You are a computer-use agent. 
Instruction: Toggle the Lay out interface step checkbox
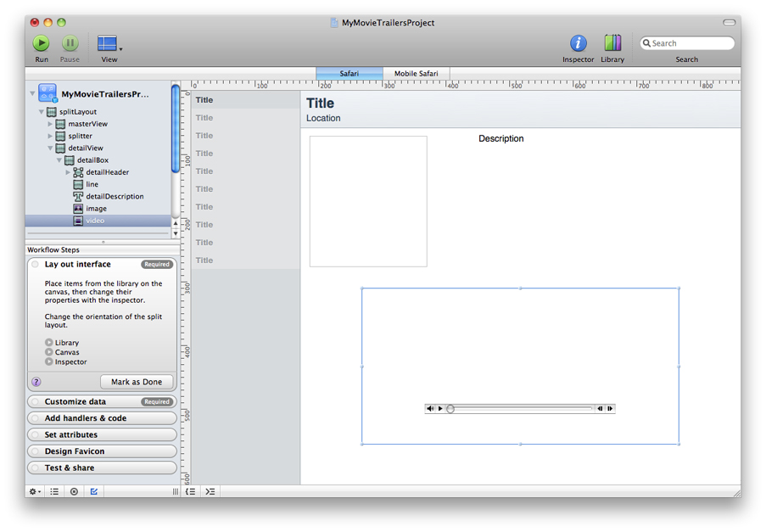pyautogui.click(x=36, y=265)
